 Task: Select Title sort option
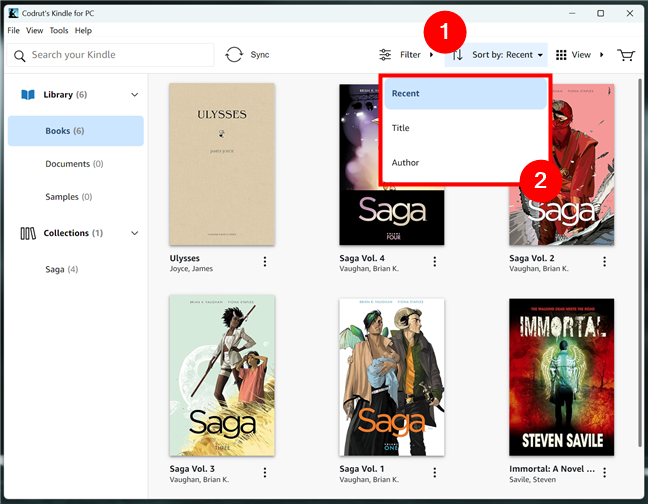[465, 128]
